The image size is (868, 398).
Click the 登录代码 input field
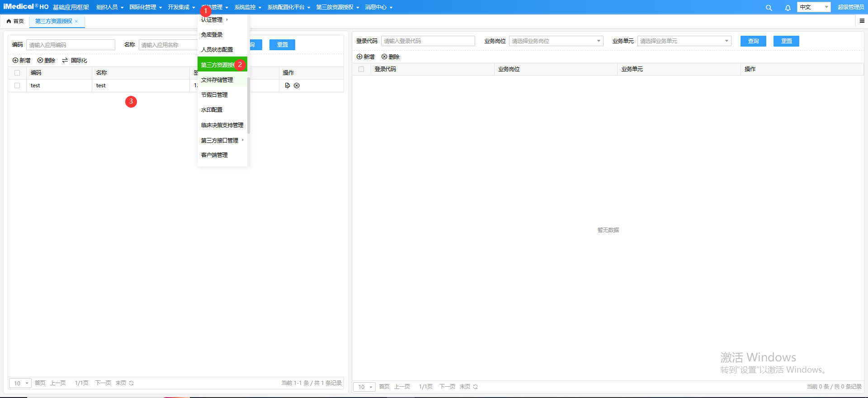(428, 41)
